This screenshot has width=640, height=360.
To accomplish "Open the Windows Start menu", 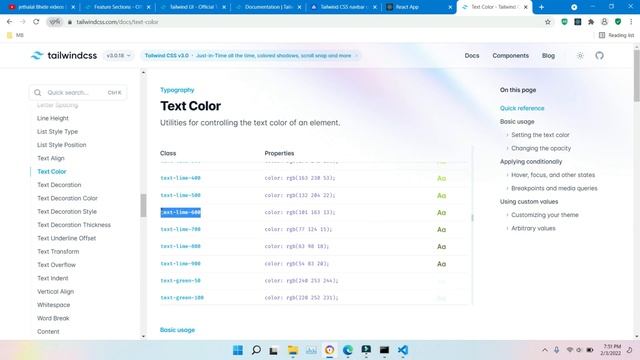I will pos(238,350).
